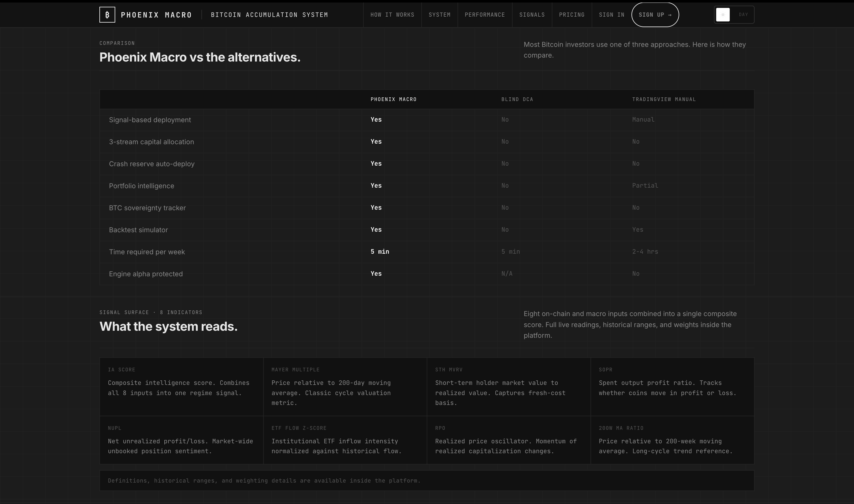Click the IA Score indicator card
Image resolution: width=854 pixels, height=504 pixels.
182,387
